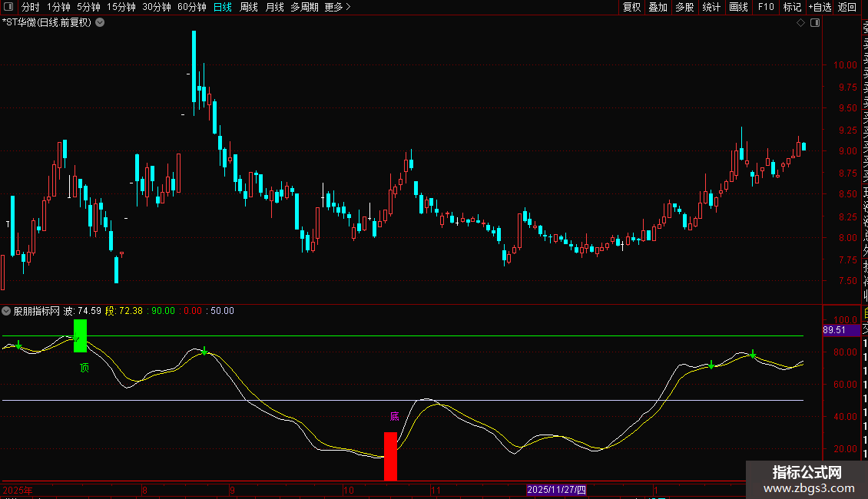Click the 返回 back button
Viewport: 868px width, 499px height.
click(847, 7)
